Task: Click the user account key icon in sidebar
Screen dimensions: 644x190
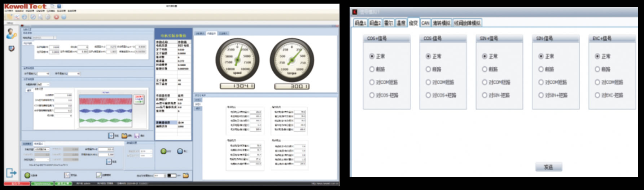Action: point(11,34)
